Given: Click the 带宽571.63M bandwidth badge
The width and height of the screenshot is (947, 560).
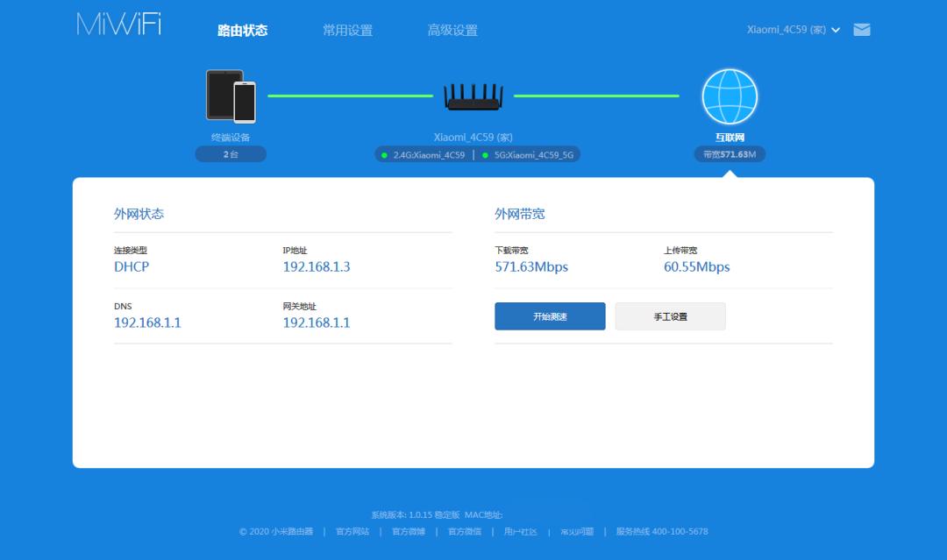Looking at the screenshot, I should [730, 153].
